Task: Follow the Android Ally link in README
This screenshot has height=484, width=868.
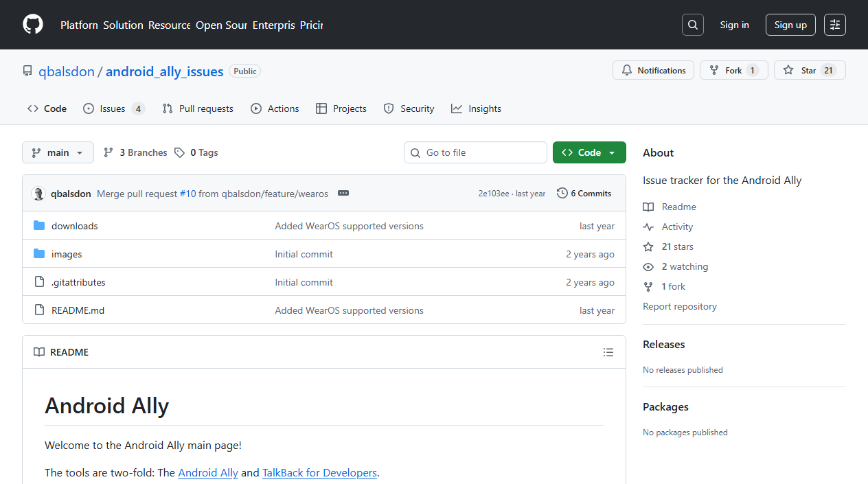Action: point(208,473)
